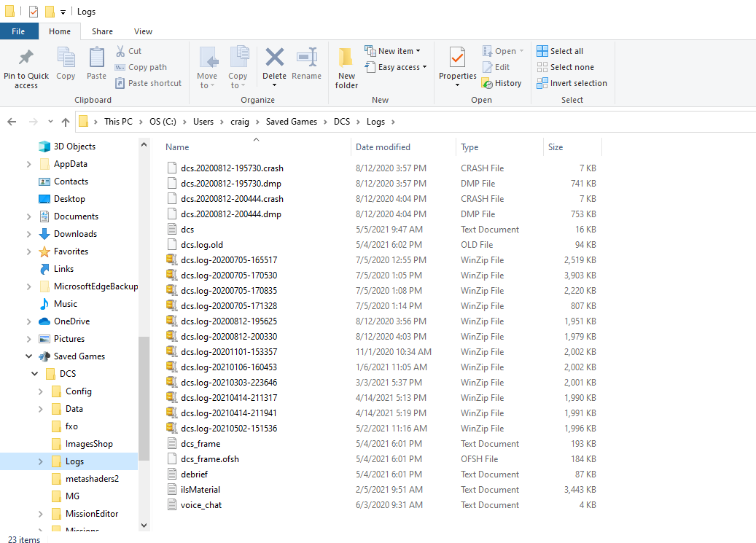Open the Recent locations dropdown arrow
This screenshot has height=543, width=756.
tap(50, 122)
